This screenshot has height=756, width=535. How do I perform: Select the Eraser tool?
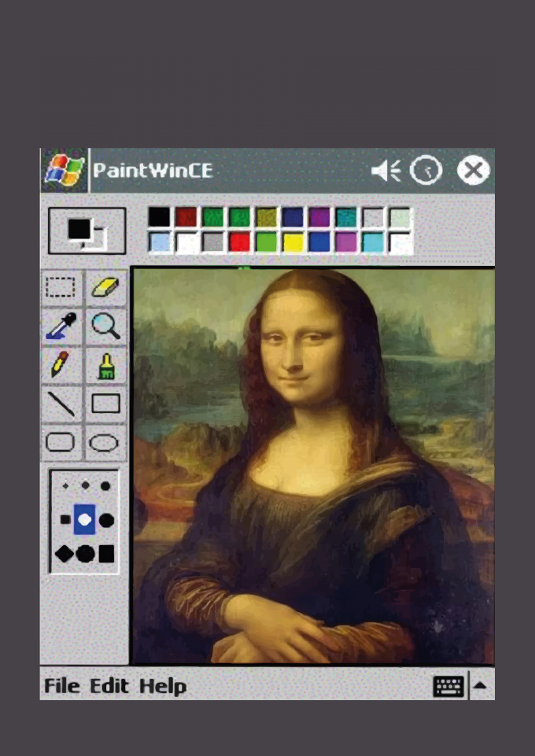105,287
